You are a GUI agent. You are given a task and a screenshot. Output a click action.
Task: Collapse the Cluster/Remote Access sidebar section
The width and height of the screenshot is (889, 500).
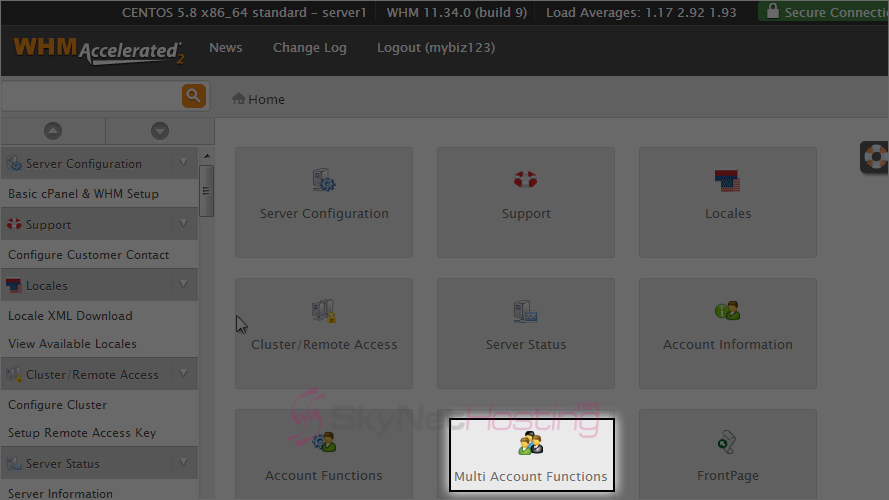click(x=184, y=374)
